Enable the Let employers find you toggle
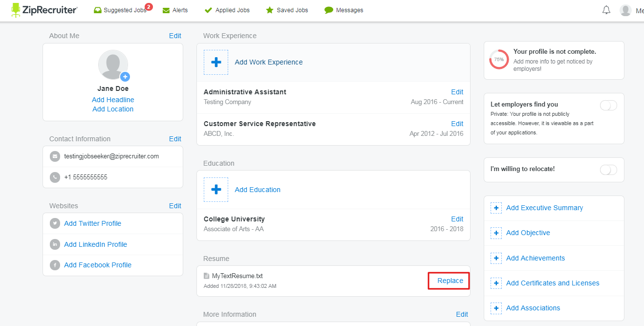The image size is (644, 326). (x=608, y=106)
